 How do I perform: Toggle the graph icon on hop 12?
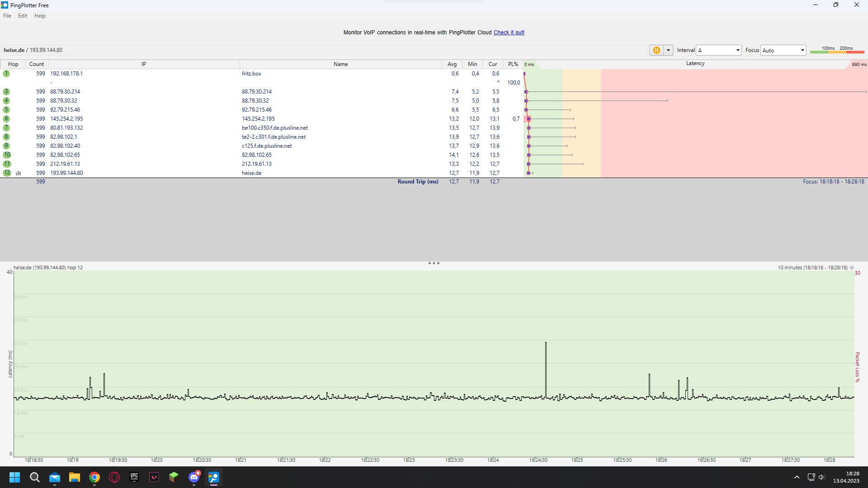click(x=19, y=173)
